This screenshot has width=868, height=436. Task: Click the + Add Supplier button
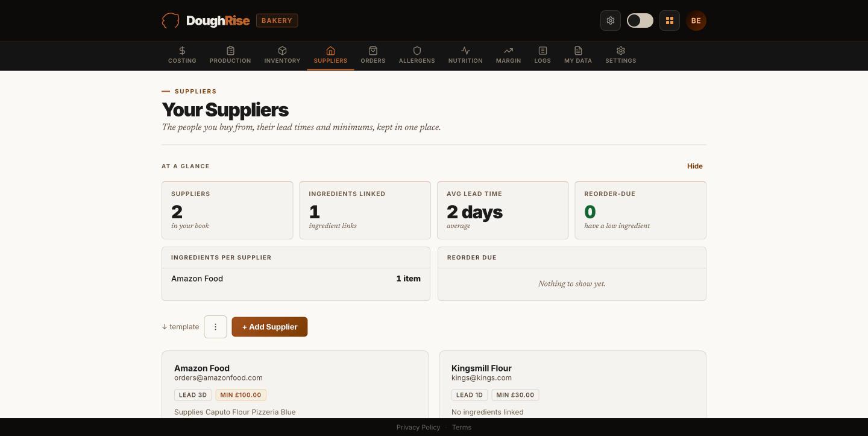269,327
